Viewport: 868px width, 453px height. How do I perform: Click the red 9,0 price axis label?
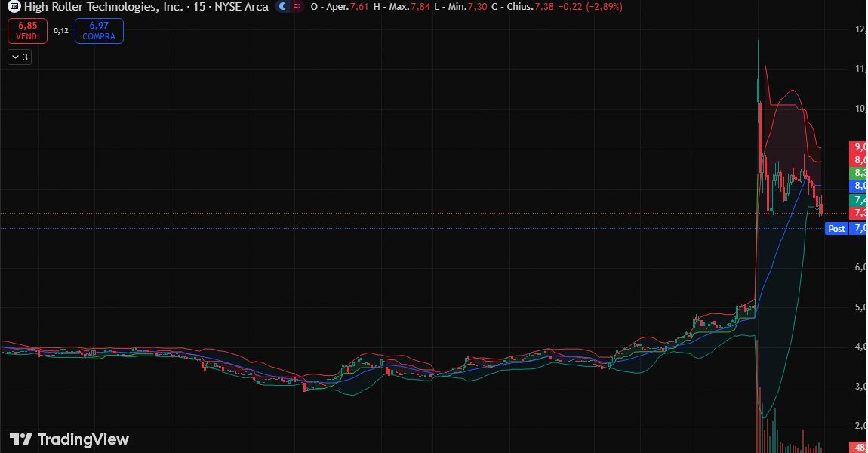(859, 146)
